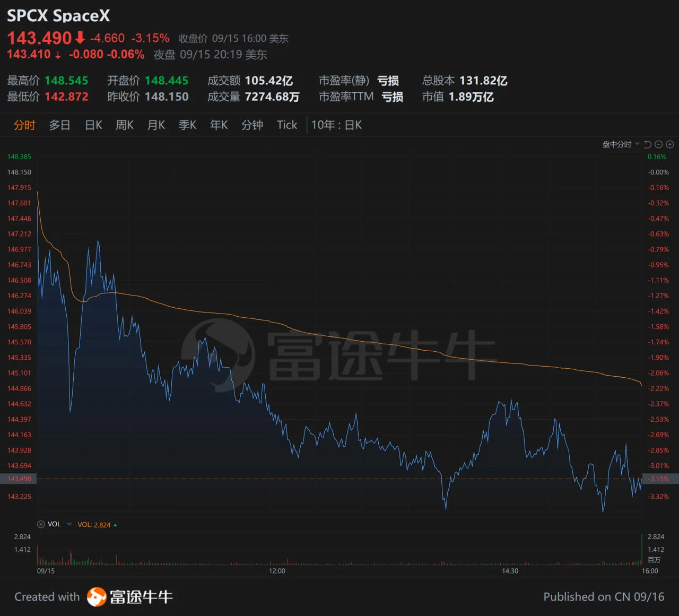Click the 最低价 value 142.872
Viewport: 679px width, 616px height.
[x=66, y=97]
